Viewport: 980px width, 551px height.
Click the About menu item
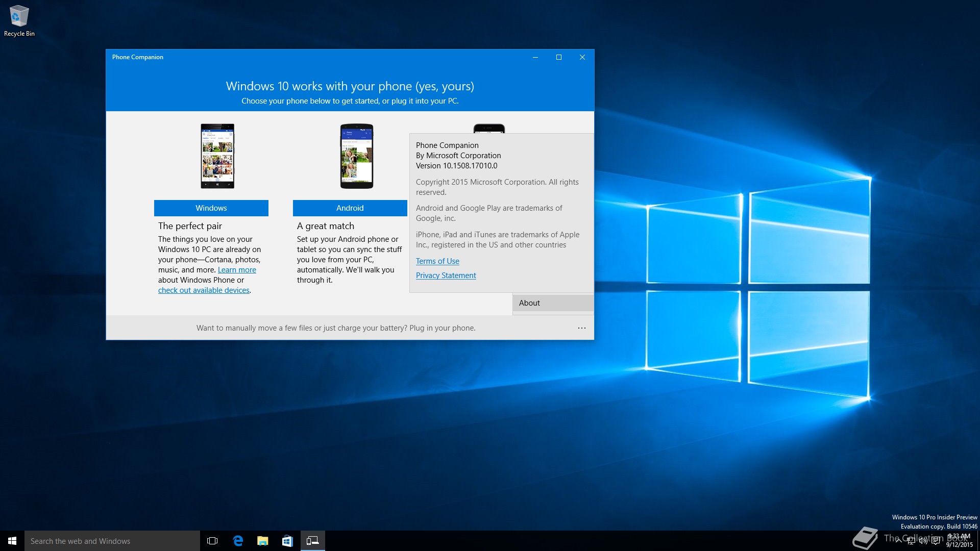tap(553, 303)
